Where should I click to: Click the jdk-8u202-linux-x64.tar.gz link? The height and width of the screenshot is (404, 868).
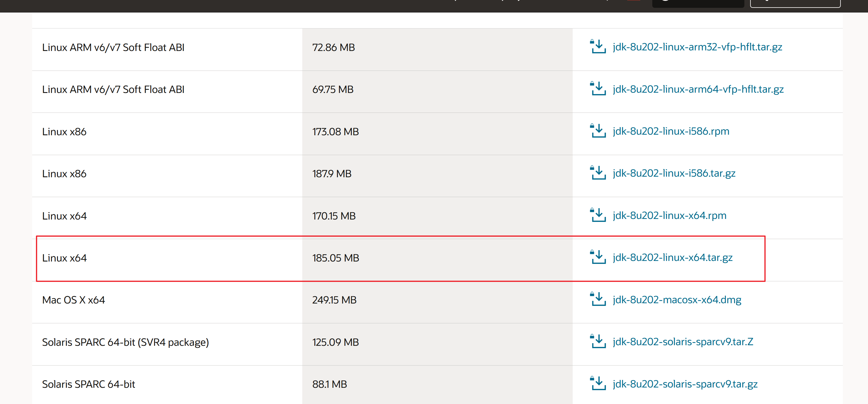click(672, 257)
